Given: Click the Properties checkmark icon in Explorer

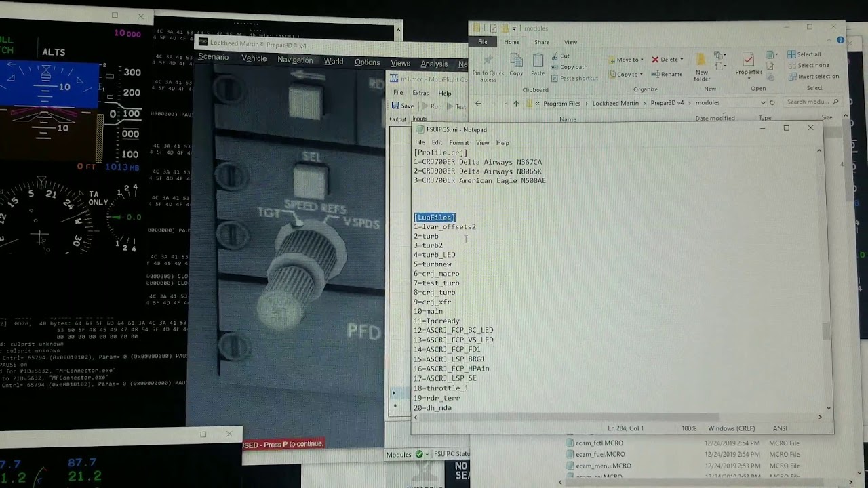Looking at the screenshot, I should (749, 60).
